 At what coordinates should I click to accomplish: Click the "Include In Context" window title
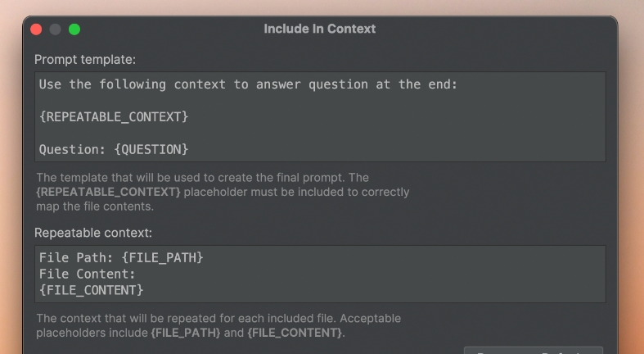[x=319, y=29]
